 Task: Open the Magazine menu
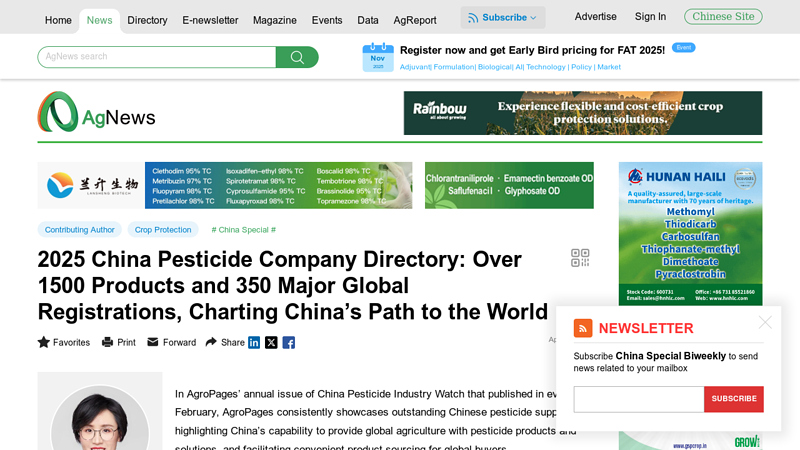pyautogui.click(x=274, y=20)
